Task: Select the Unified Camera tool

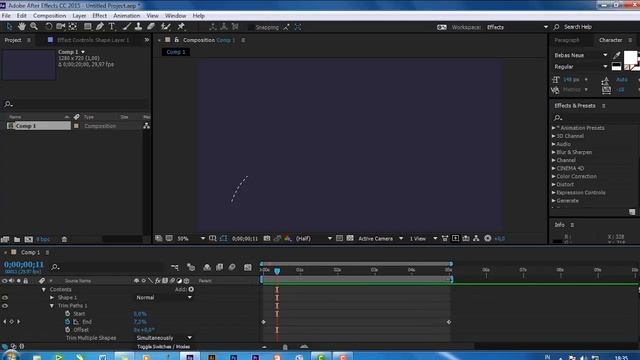Action: [61, 27]
